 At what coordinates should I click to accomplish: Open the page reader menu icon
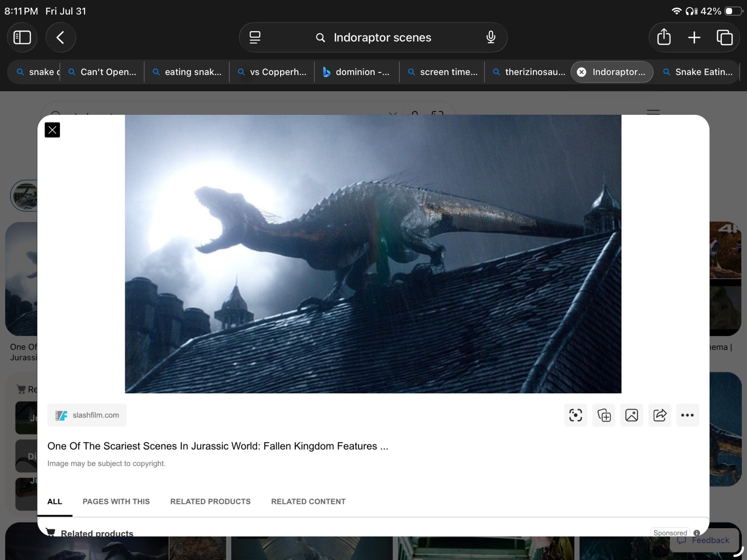point(255,37)
